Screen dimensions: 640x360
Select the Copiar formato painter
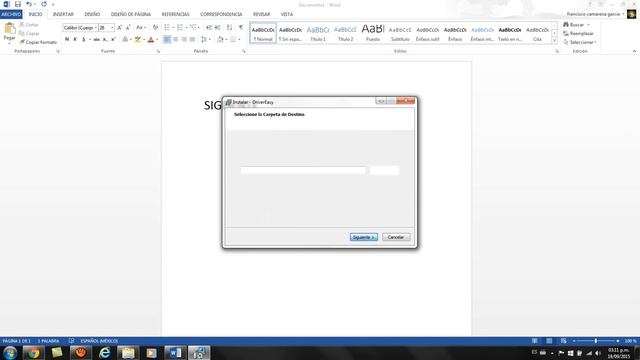tap(38, 42)
